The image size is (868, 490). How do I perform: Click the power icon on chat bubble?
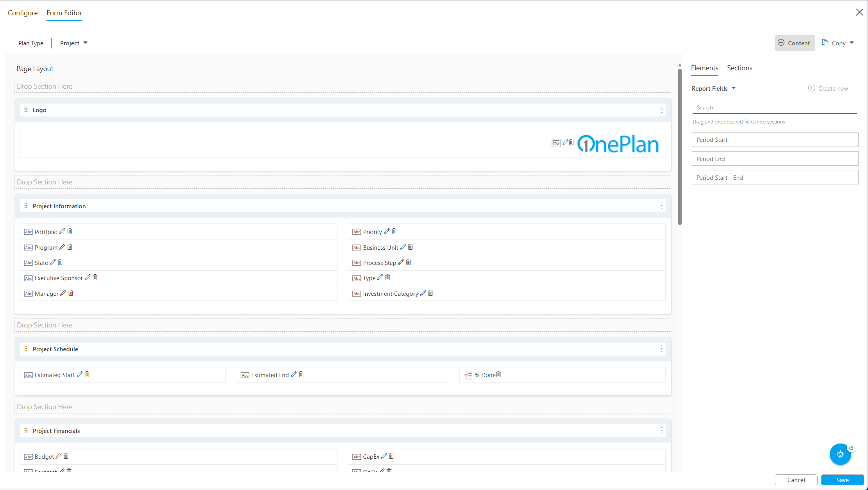pyautogui.click(x=851, y=448)
